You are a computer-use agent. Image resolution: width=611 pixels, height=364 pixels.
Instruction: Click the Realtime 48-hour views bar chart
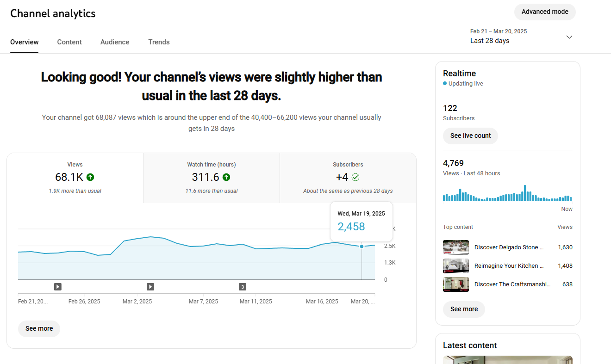pyautogui.click(x=508, y=193)
